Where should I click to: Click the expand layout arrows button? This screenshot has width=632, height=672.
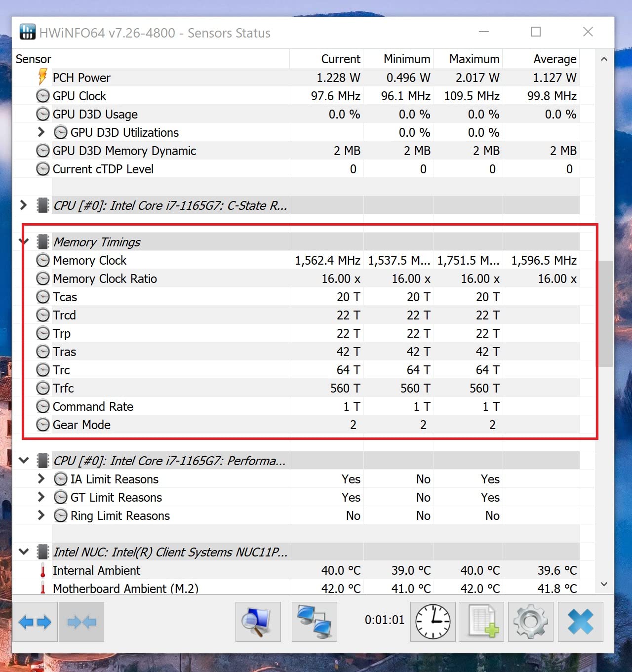(35, 622)
